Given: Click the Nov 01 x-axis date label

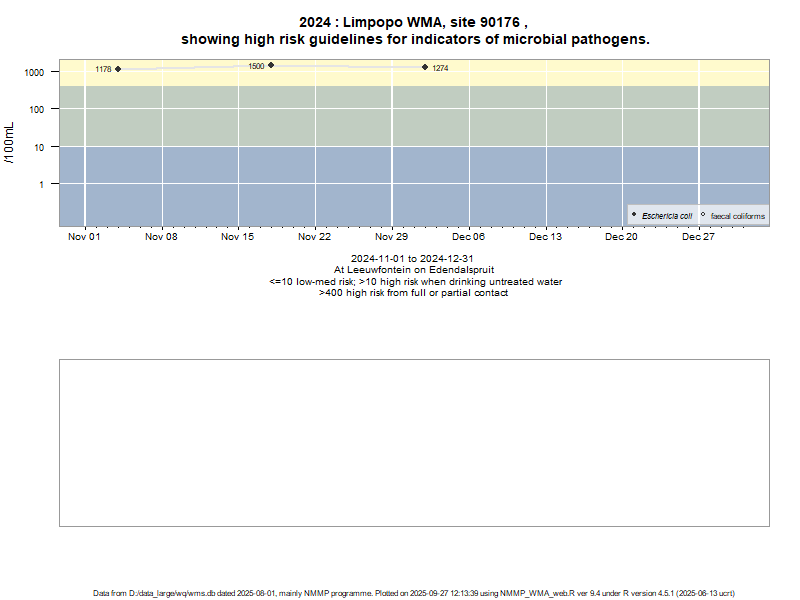Looking at the screenshot, I should tap(84, 237).
